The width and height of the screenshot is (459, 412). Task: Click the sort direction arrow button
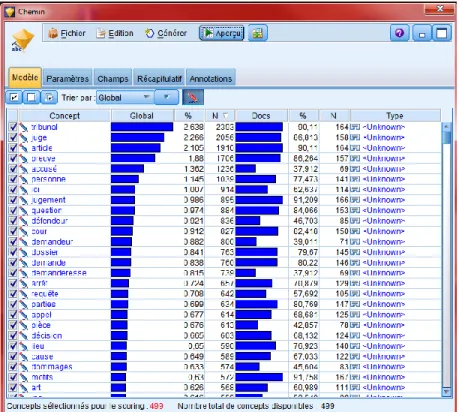[x=167, y=97]
